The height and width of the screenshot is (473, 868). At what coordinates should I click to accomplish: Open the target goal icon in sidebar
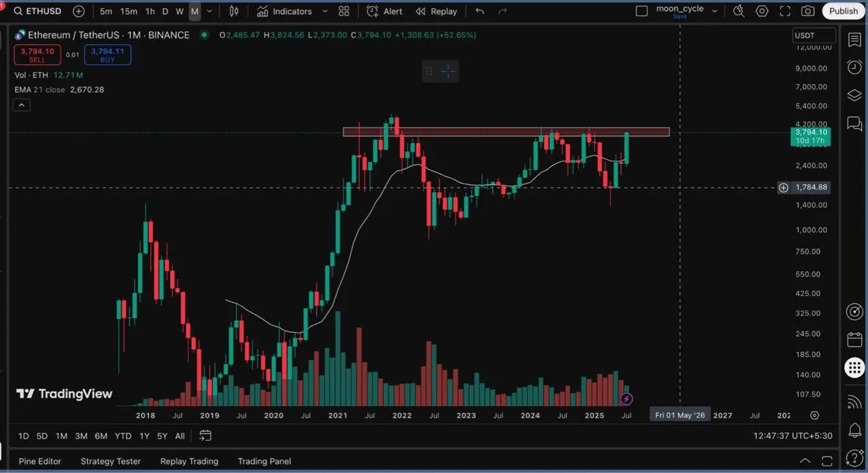pyautogui.click(x=854, y=312)
